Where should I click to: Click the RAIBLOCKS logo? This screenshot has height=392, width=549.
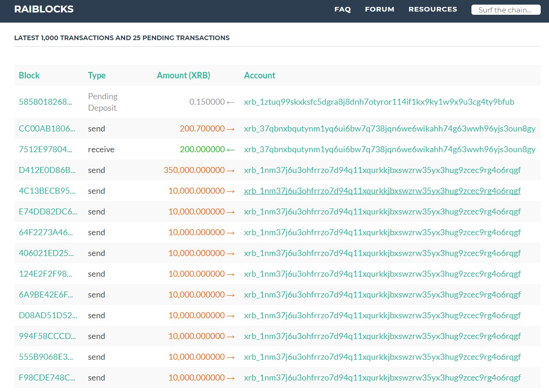[x=44, y=9]
